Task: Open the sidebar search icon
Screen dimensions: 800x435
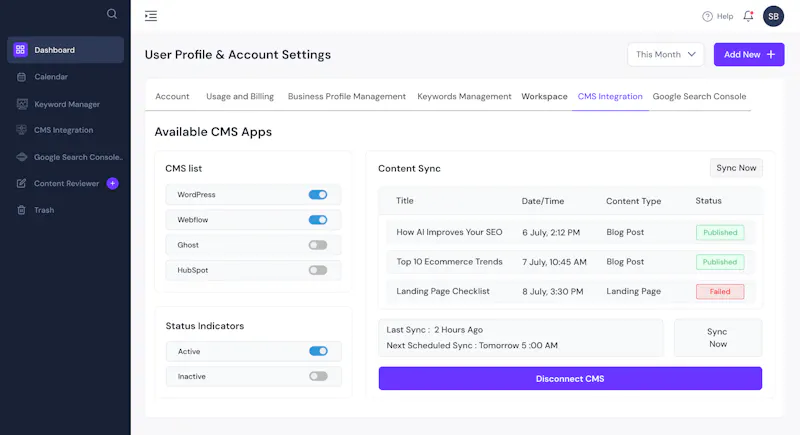Action: (112, 14)
